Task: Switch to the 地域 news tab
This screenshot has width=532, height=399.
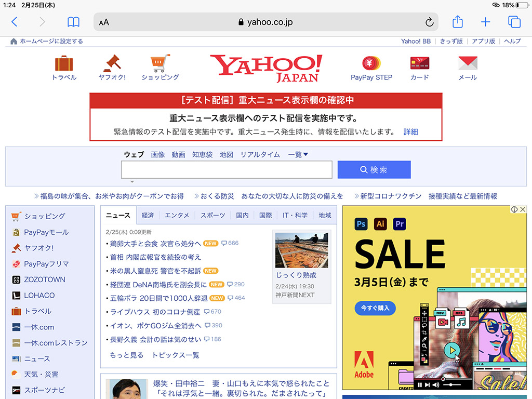Action: [325, 216]
